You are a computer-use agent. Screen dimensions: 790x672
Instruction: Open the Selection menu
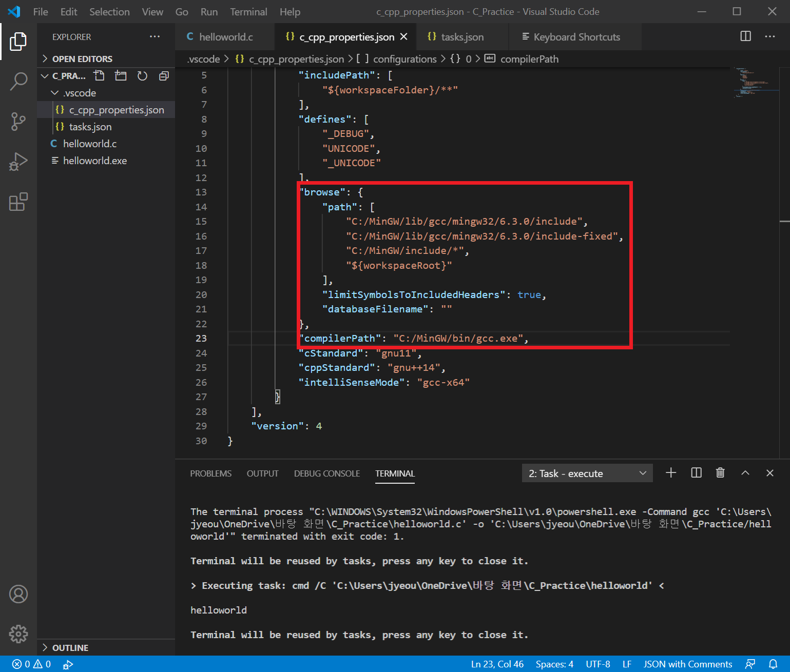click(x=109, y=12)
